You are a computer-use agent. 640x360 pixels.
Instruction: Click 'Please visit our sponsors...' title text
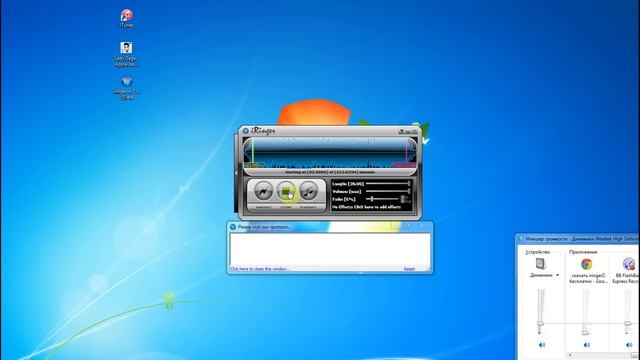[265, 227]
